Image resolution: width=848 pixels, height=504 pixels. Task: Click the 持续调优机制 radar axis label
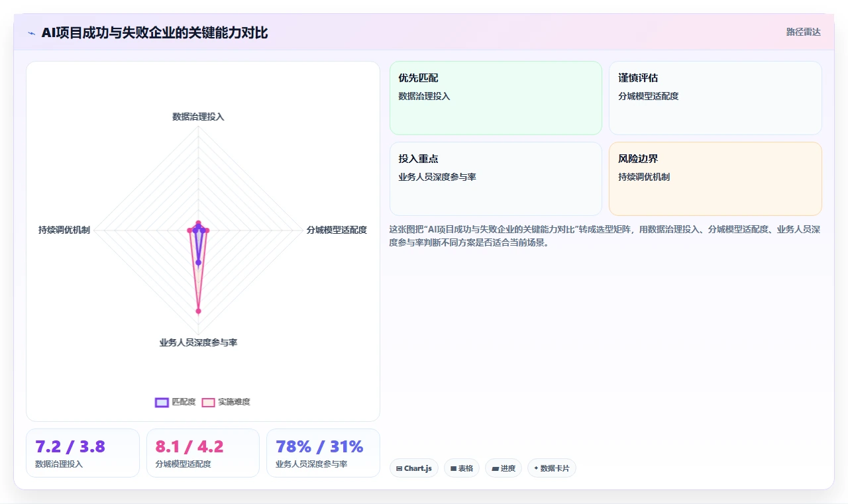pos(64,230)
